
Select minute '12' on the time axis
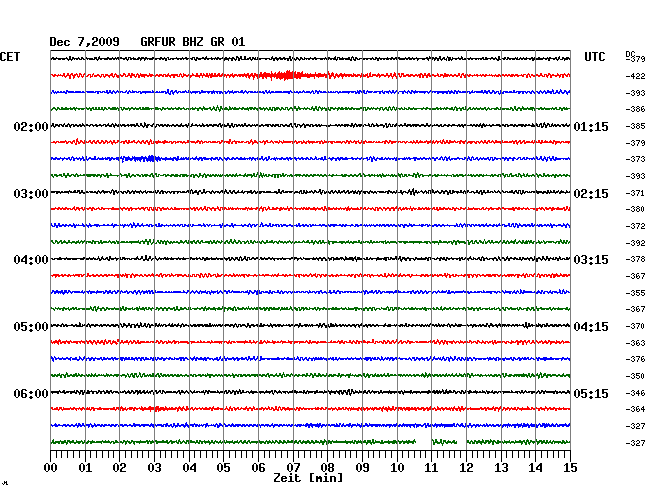466,467
